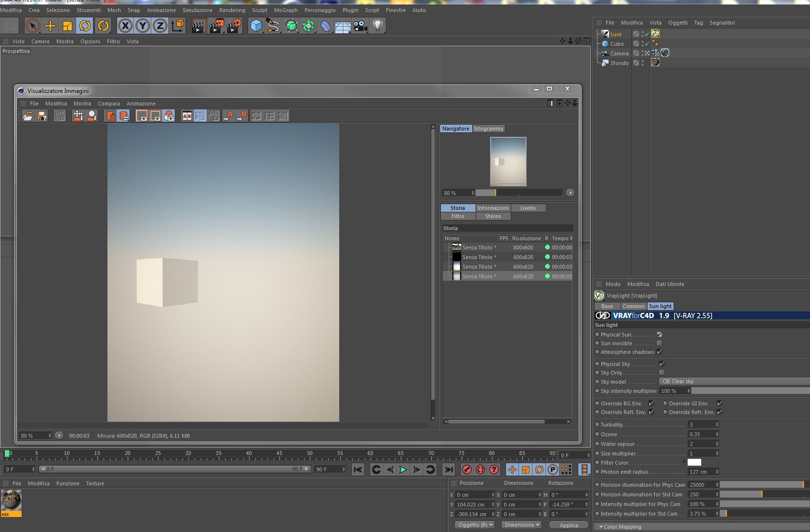The height and width of the screenshot is (532, 810).
Task: Select the Cubo object in object manager
Action: [617, 44]
